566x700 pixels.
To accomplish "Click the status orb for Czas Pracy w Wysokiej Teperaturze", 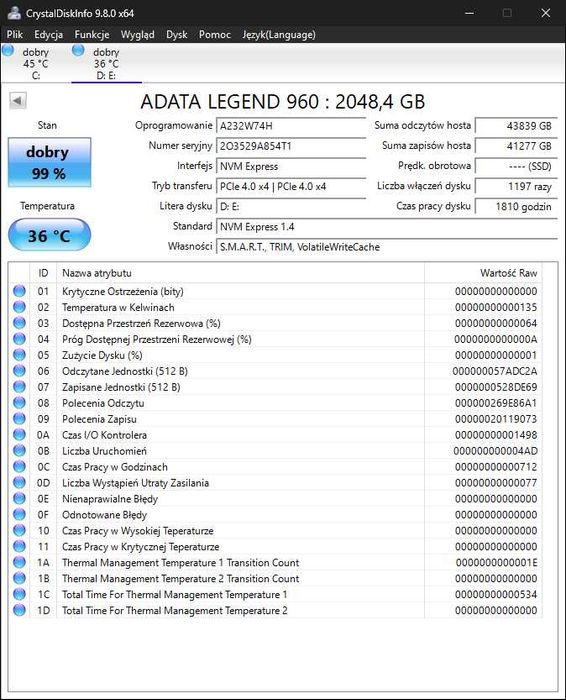I will [19, 530].
